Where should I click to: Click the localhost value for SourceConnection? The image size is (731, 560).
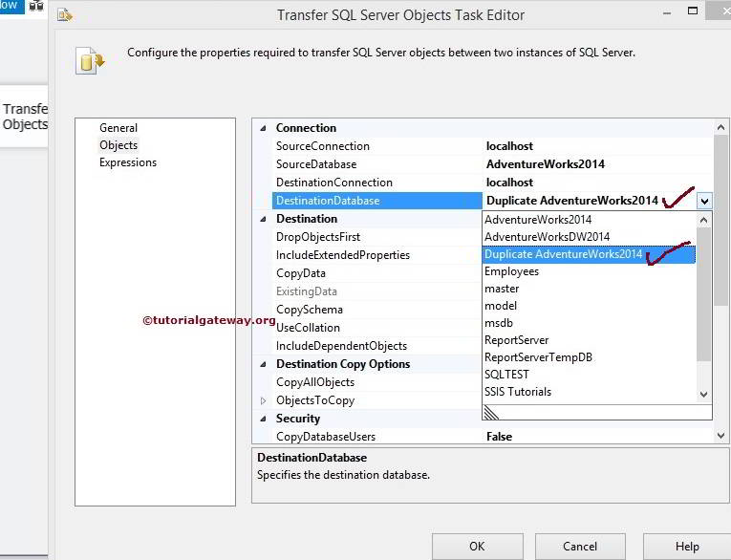click(x=509, y=146)
